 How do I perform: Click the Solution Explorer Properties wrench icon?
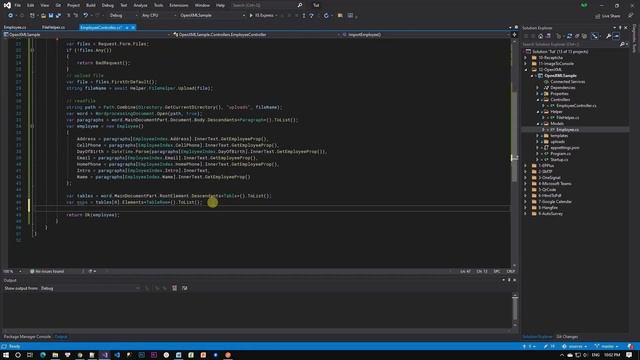point(608,36)
